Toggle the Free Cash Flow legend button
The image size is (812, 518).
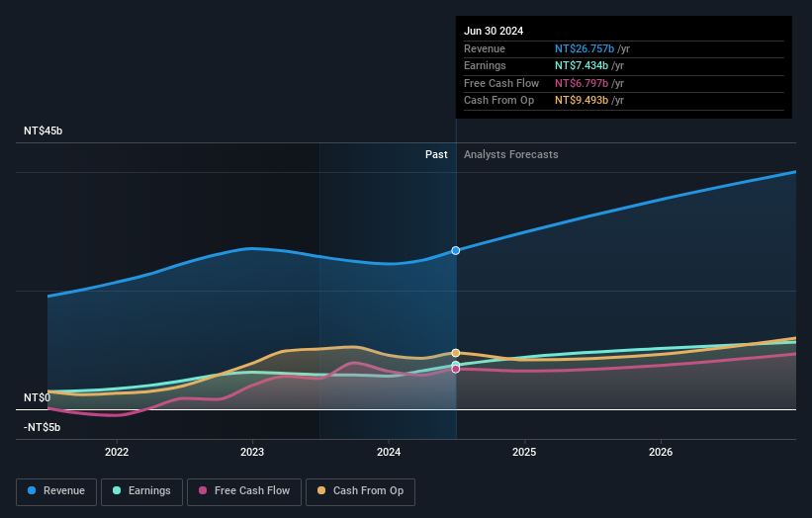tap(244, 491)
